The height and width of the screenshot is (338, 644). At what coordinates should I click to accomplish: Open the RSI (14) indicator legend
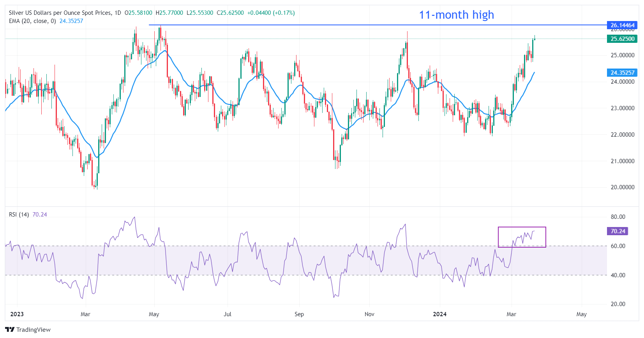(x=19, y=215)
